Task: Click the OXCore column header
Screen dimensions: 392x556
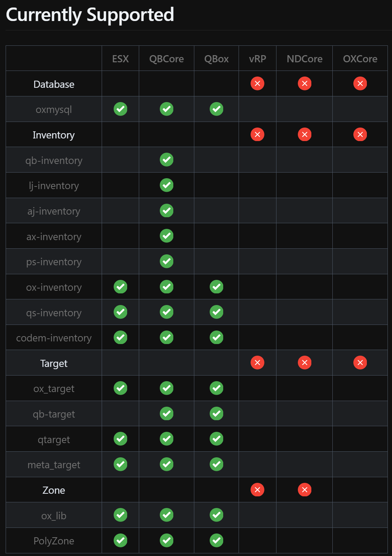Action: (360, 59)
